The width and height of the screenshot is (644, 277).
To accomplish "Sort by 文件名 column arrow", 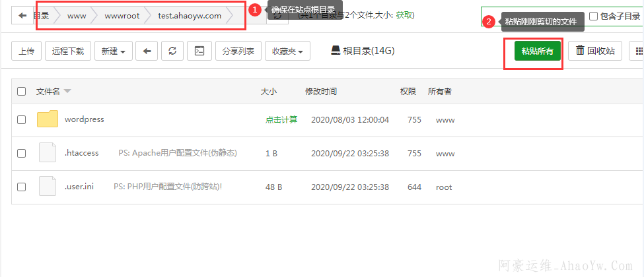I will coord(67,92).
